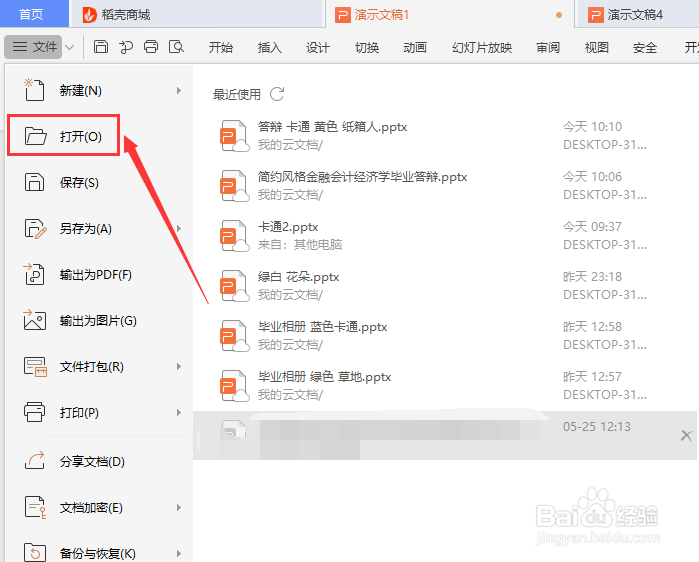Click the 保存(S) floppy disk icon
Image resolution: width=699 pixels, height=562 pixels.
34,182
